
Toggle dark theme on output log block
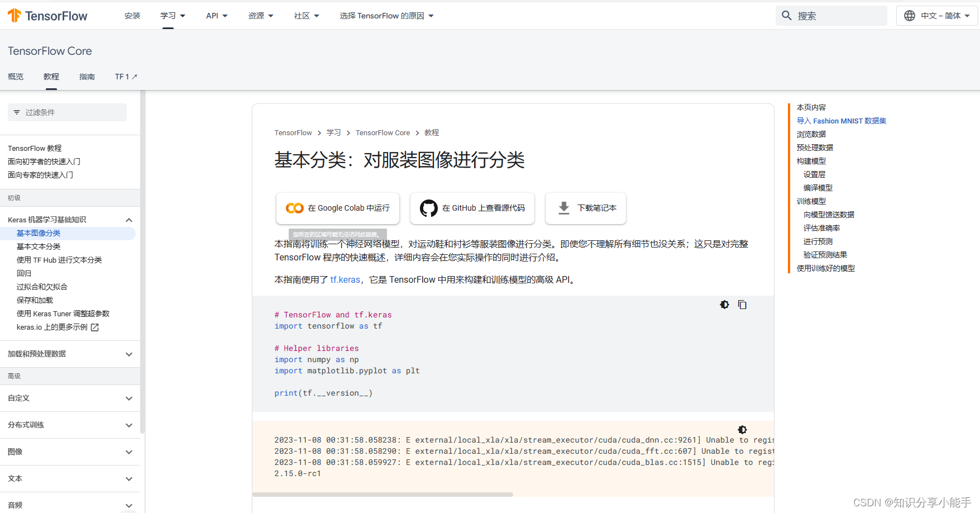(x=742, y=430)
